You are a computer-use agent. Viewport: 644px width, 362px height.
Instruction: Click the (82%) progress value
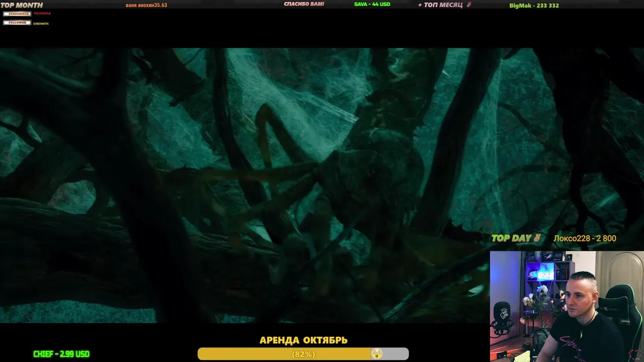pos(303,354)
